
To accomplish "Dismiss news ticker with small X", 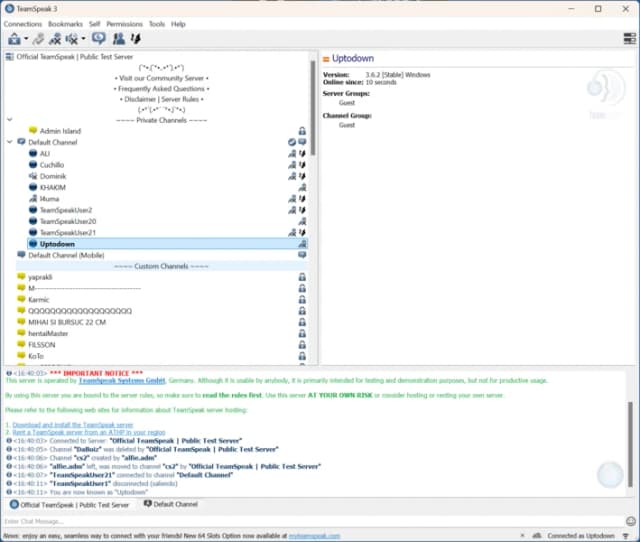I will click(522, 535).
